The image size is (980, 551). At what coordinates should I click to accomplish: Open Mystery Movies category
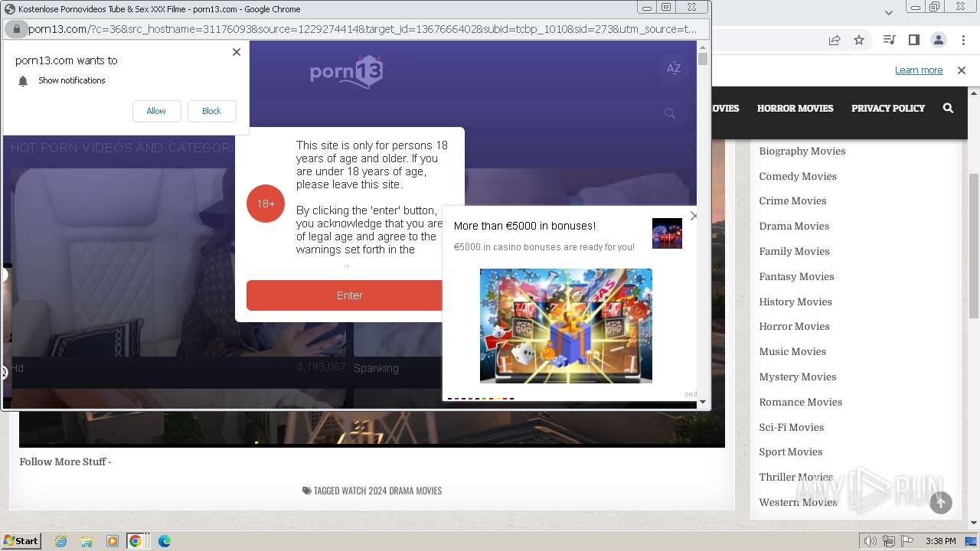click(x=798, y=377)
